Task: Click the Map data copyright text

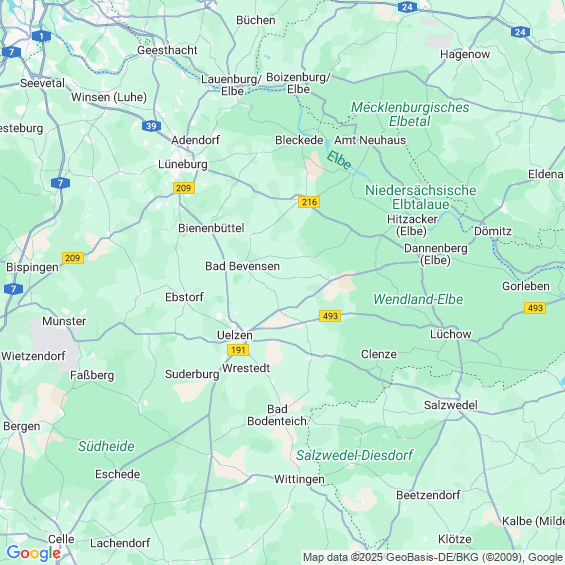Action: [x=433, y=557]
